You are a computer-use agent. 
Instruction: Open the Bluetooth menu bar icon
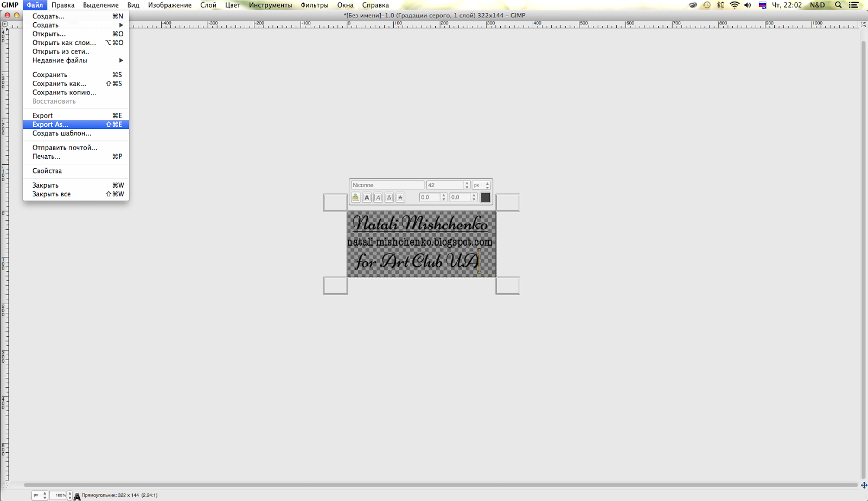click(720, 5)
